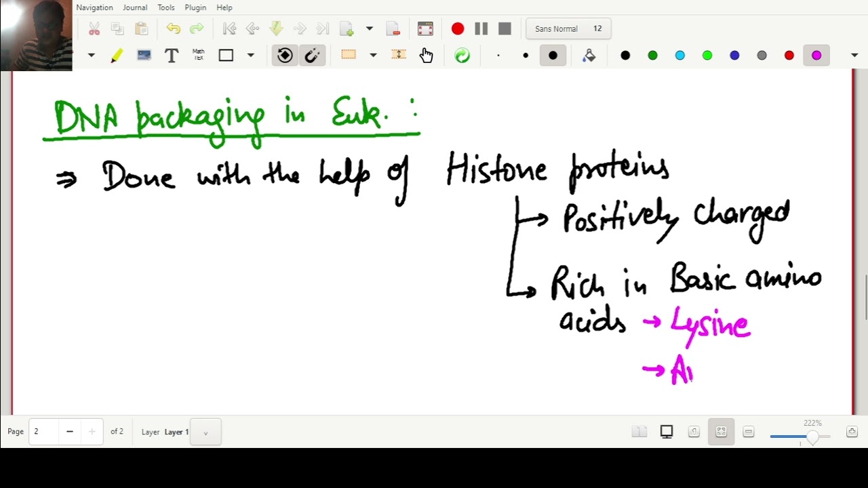Select the hand tool
This screenshot has height=488, width=868.
426,56
